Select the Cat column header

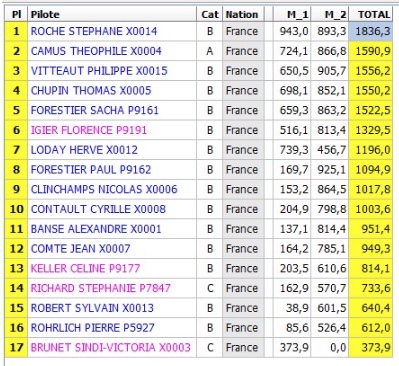point(210,14)
